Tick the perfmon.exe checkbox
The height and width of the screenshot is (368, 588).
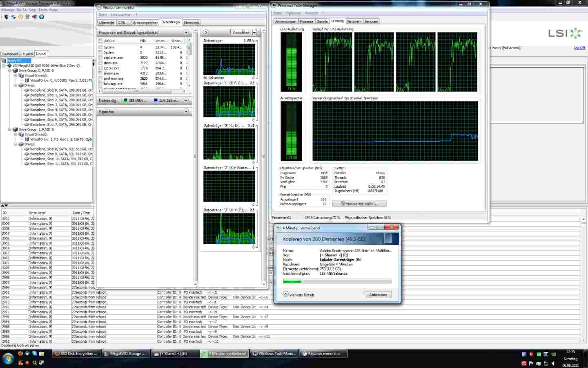click(100, 79)
